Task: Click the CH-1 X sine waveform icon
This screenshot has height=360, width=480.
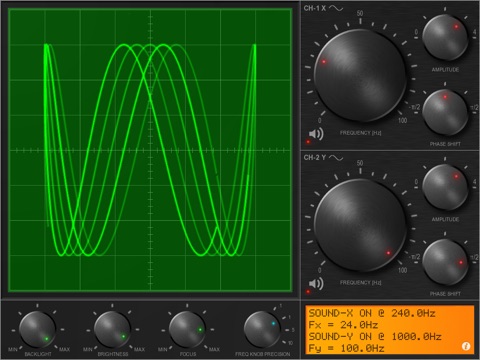Action: click(336, 8)
